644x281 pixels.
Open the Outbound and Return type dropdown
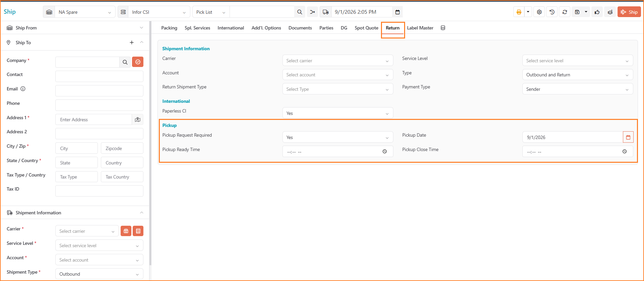click(x=578, y=75)
